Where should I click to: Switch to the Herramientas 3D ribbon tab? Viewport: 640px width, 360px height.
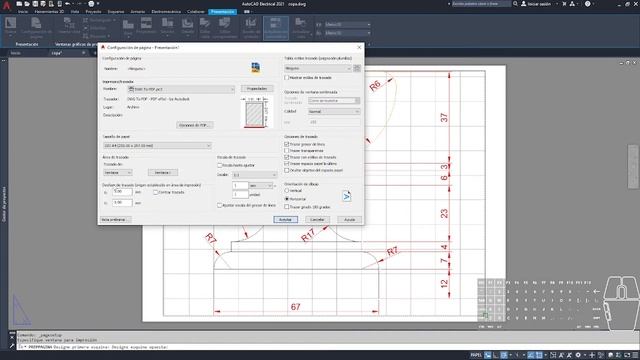point(49,12)
